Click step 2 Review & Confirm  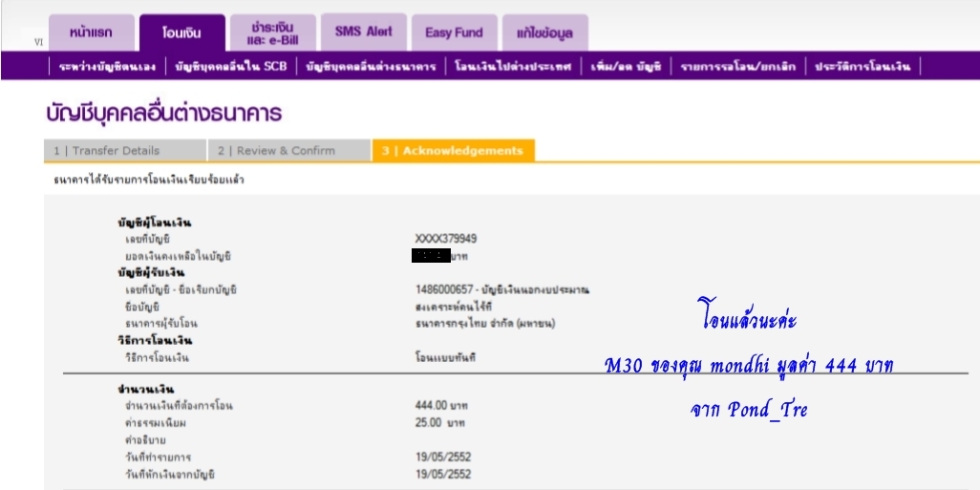coord(289,151)
